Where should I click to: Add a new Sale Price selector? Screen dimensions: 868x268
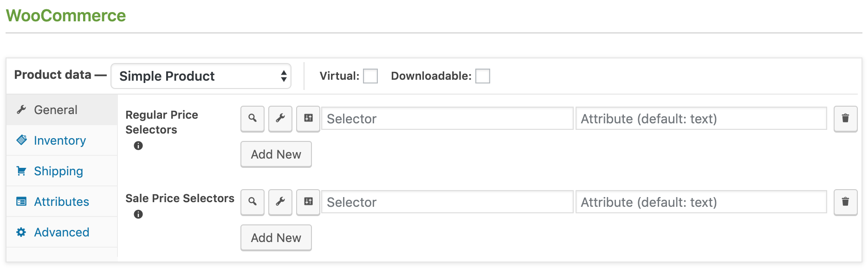click(x=276, y=238)
